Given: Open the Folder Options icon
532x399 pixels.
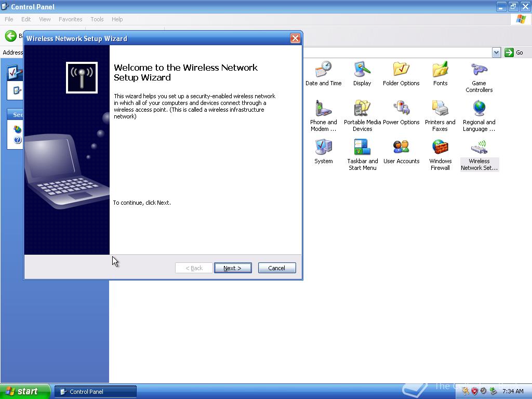Looking at the screenshot, I should (x=401, y=73).
